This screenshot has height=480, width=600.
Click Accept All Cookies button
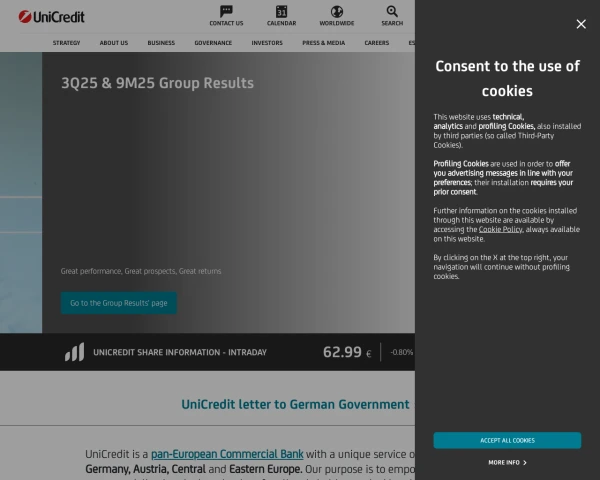click(x=507, y=441)
